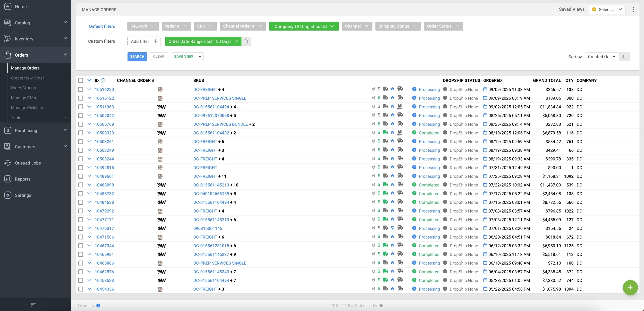Tick the checkbox for order 10516220
This screenshot has height=311, width=644.
(81, 89)
